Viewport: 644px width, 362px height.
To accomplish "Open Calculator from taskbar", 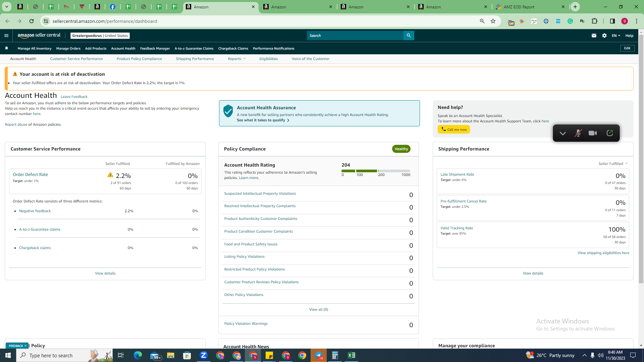I will (x=335, y=355).
